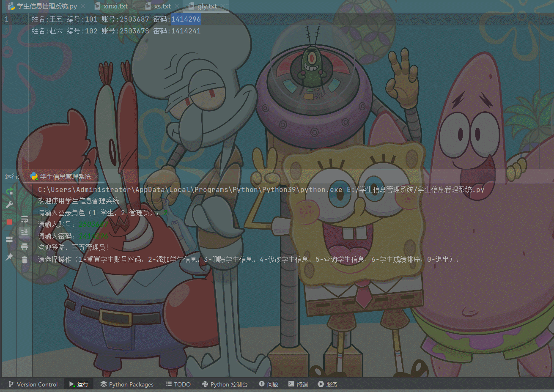Click entered password in console
Screen dimensions: 554x392
coord(93,236)
